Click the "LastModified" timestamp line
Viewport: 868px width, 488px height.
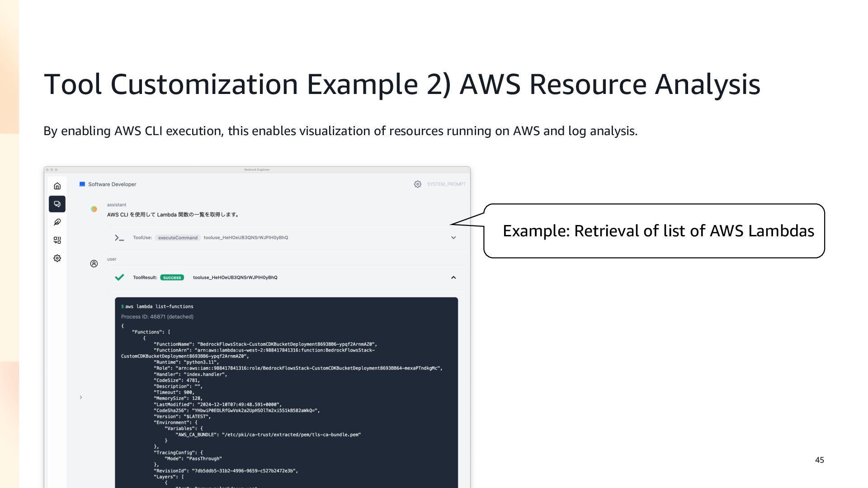pyautogui.click(x=217, y=404)
